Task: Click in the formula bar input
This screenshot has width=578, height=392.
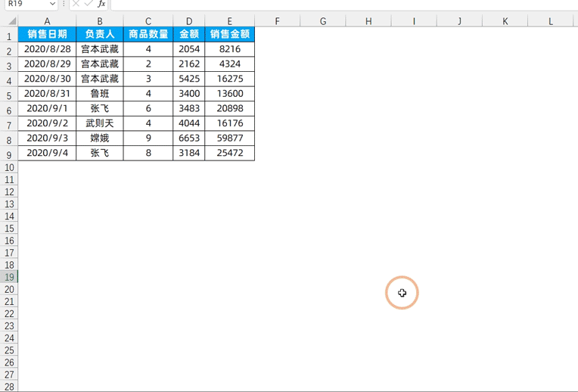Action: pyautogui.click(x=344, y=4)
